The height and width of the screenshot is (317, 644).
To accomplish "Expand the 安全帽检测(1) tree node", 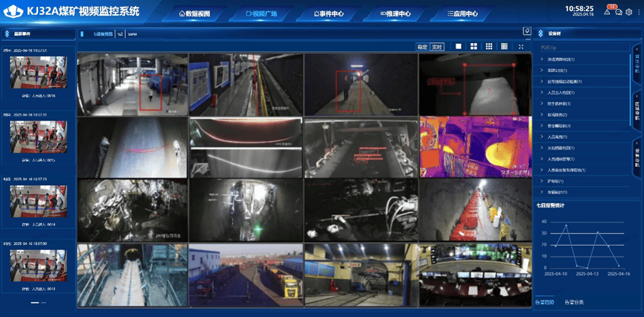I will [583, 126].
